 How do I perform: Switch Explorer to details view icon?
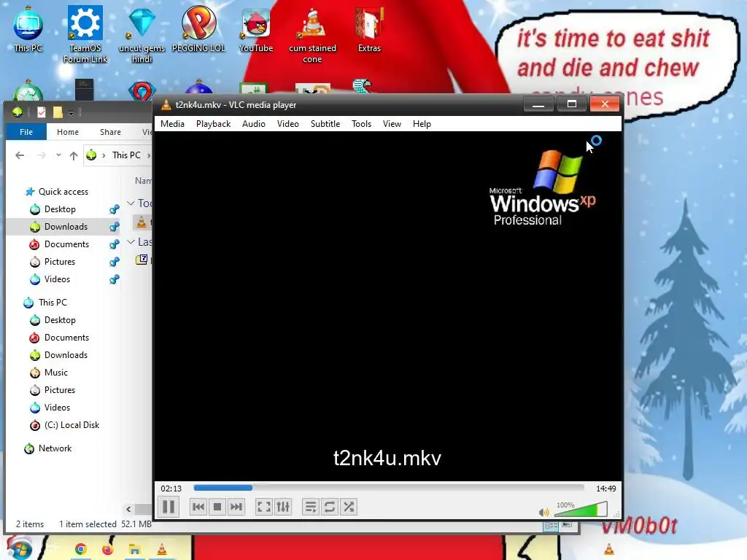click(x=551, y=526)
